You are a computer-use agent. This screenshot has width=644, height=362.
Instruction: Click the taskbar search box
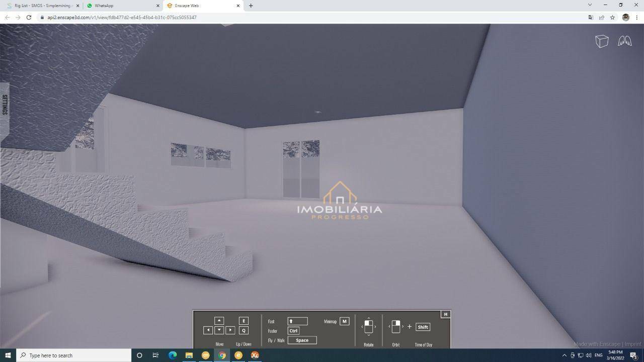click(74, 355)
